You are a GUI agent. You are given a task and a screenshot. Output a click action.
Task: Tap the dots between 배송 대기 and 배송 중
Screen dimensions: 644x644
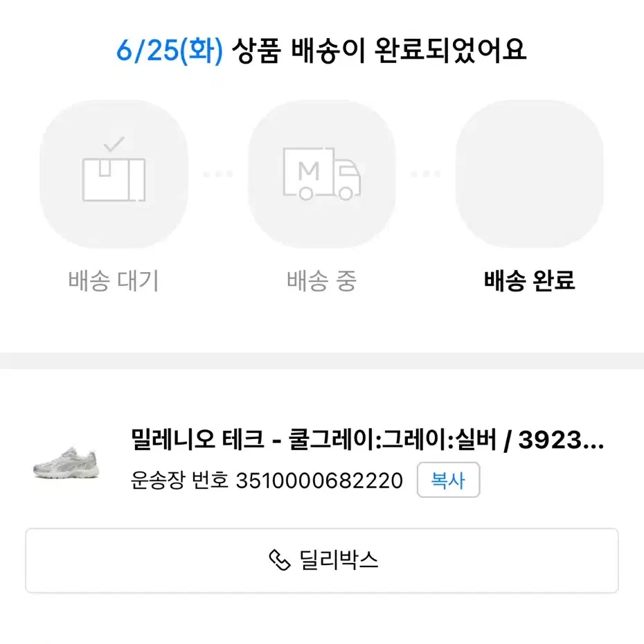coord(217,174)
